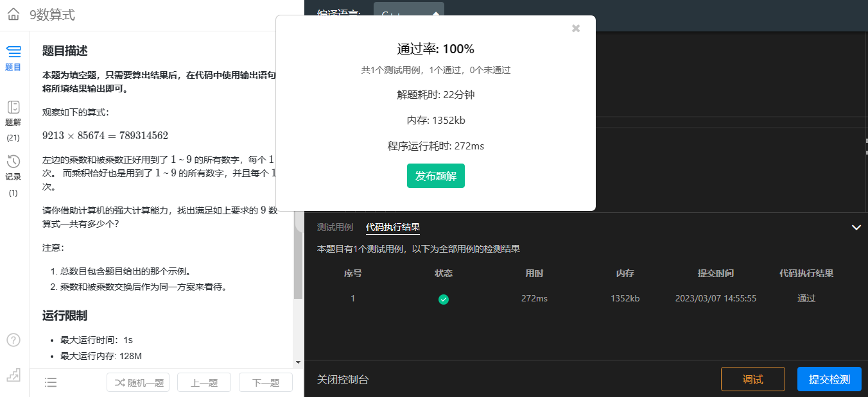The height and width of the screenshot is (397, 868).
Task: Click the 最大运行时间: 1s item
Action: (x=96, y=340)
